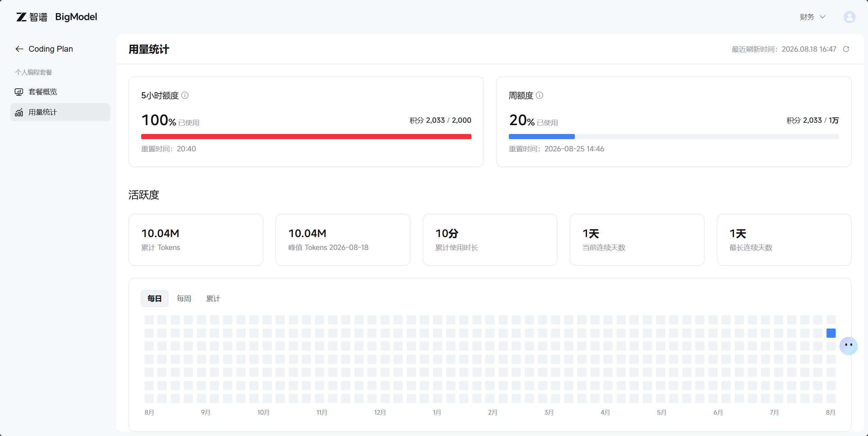Click the 20% 已使用 figure
The image size is (868, 436).
pos(533,120)
